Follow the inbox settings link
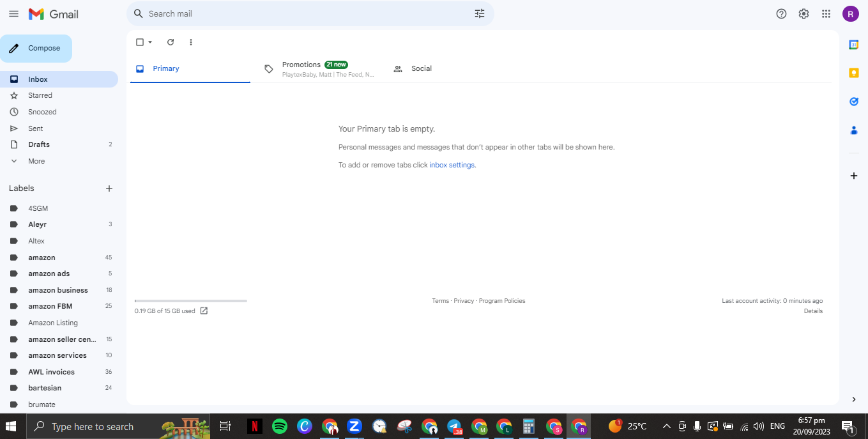The height and width of the screenshot is (439, 868). click(x=452, y=165)
